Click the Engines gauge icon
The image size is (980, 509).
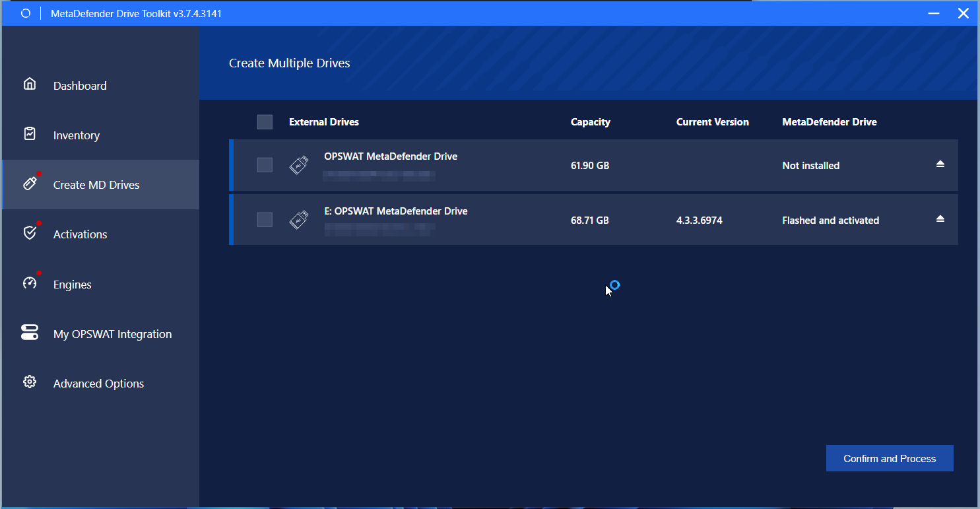[x=30, y=283]
